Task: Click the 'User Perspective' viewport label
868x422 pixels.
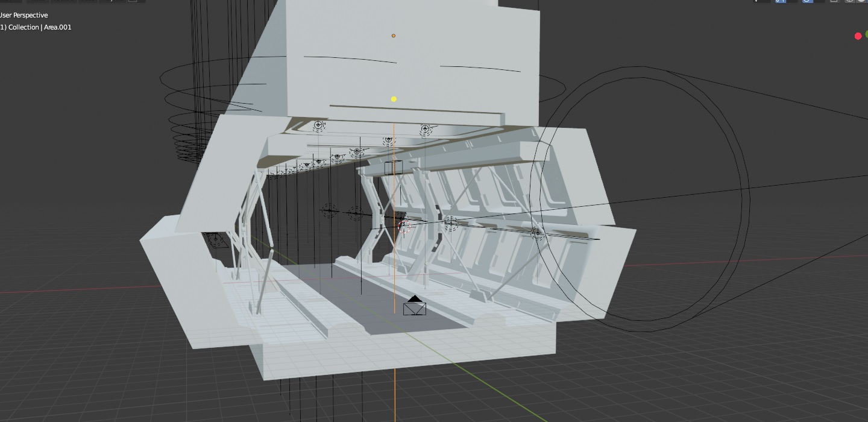Action: tap(24, 15)
